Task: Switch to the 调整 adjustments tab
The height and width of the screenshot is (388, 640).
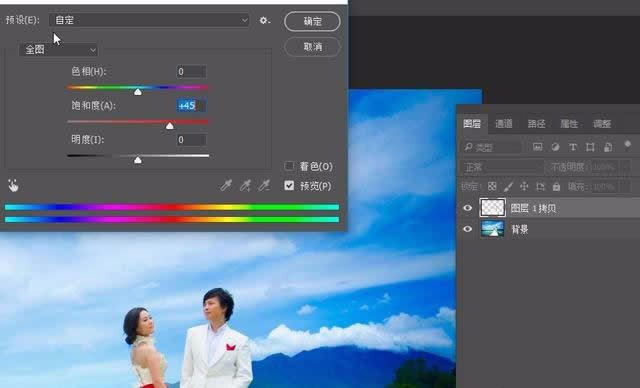Action: point(602,124)
